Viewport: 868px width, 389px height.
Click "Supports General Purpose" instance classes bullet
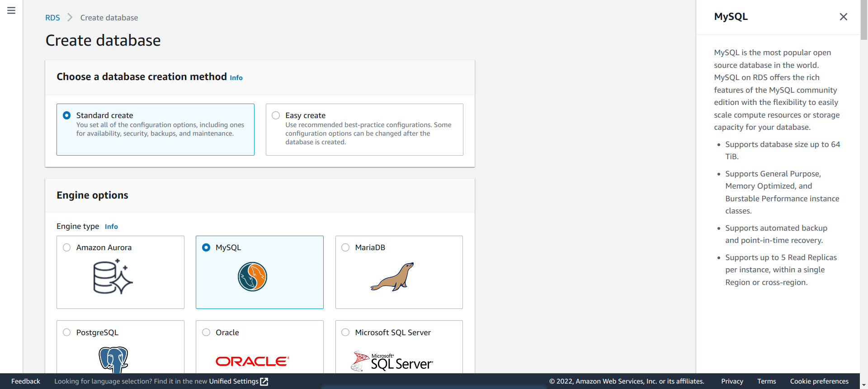pyautogui.click(x=782, y=192)
